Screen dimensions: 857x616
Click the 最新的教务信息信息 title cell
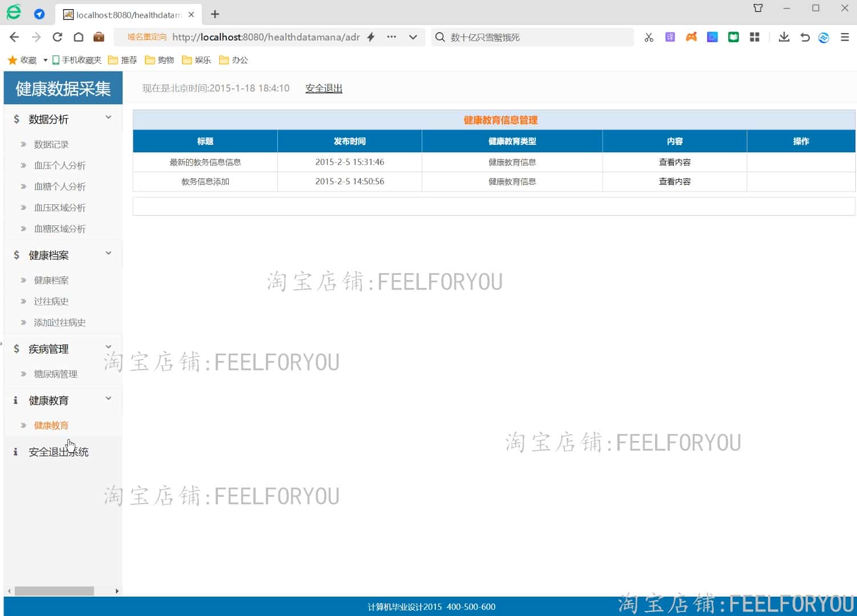(205, 162)
